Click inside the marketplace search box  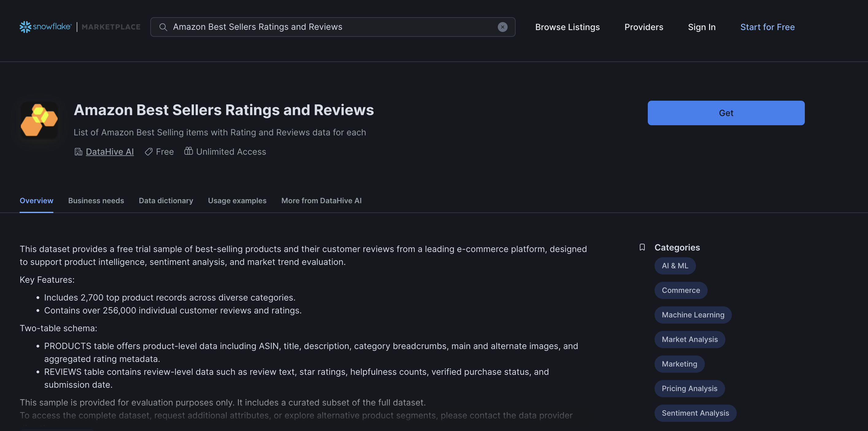point(332,27)
